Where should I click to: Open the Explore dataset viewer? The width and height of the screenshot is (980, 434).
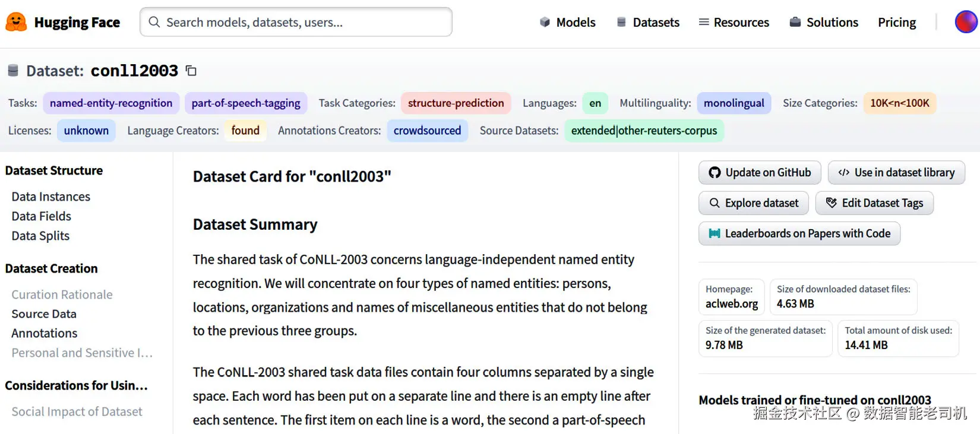[753, 203]
